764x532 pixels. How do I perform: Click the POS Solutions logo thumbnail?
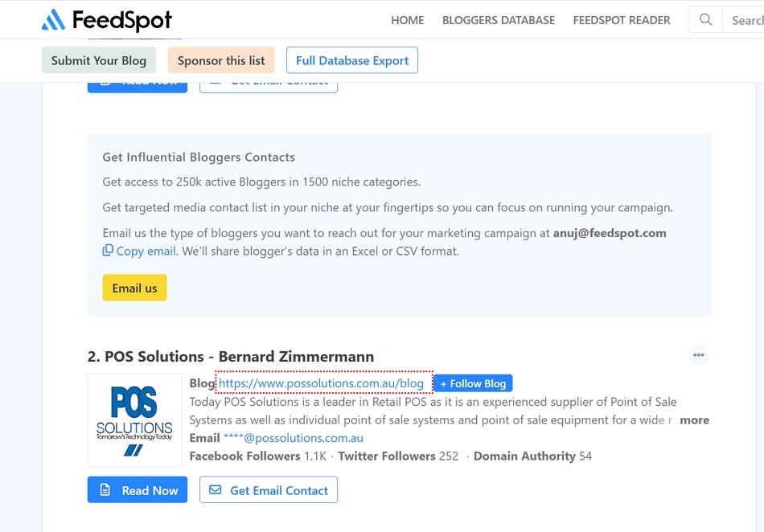tap(134, 420)
